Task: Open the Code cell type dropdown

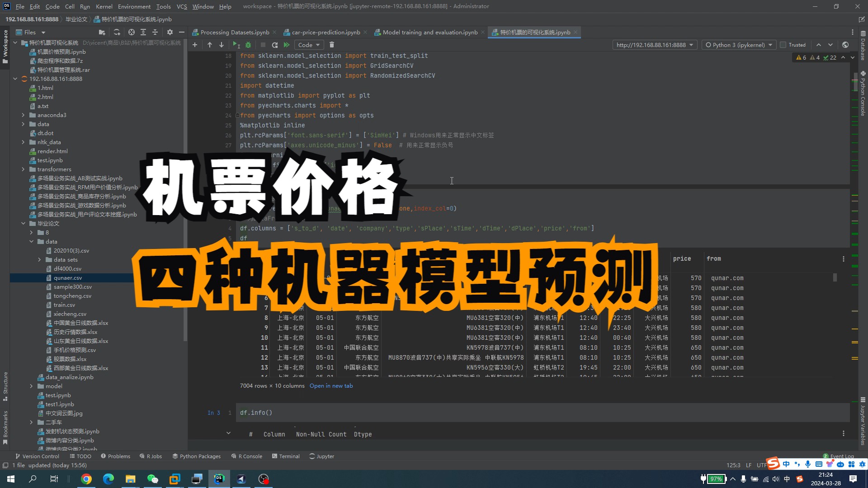Action: pos(309,45)
